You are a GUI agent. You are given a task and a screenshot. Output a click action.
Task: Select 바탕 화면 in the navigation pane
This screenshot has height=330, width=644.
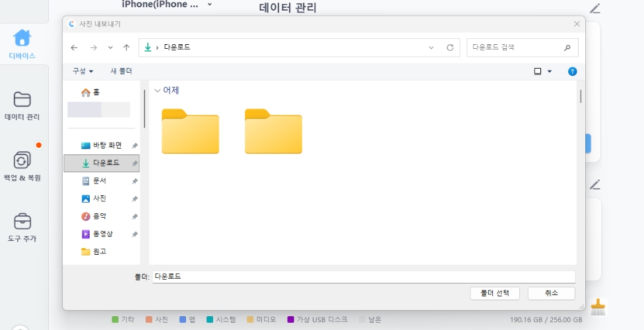click(102, 145)
